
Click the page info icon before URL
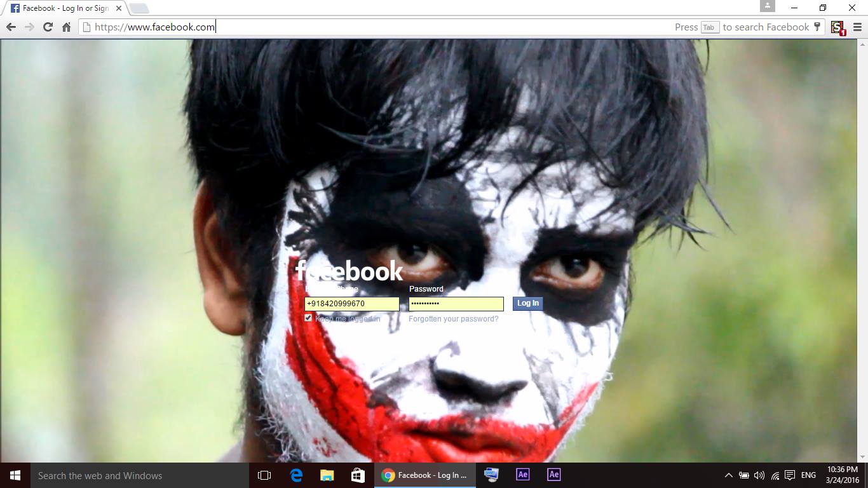(87, 27)
